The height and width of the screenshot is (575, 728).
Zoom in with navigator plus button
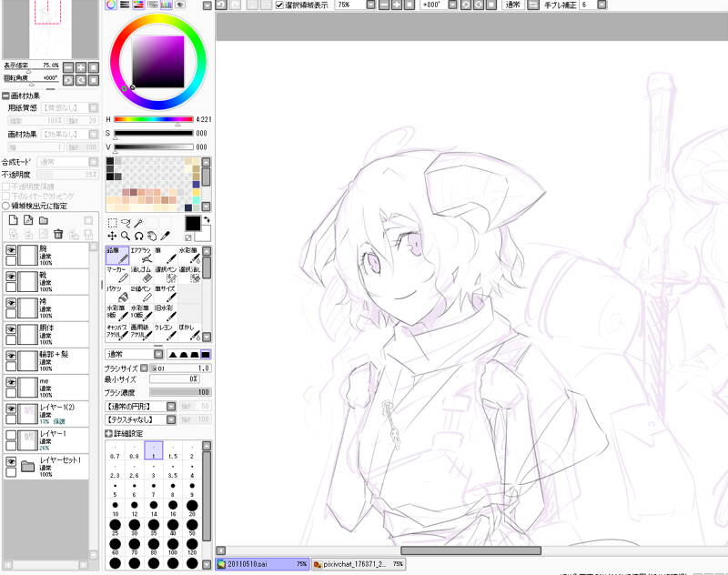pos(81,67)
